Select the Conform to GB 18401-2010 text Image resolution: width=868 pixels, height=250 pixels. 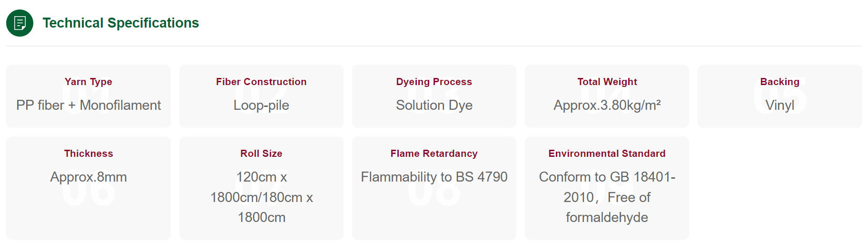pos(607,187)
